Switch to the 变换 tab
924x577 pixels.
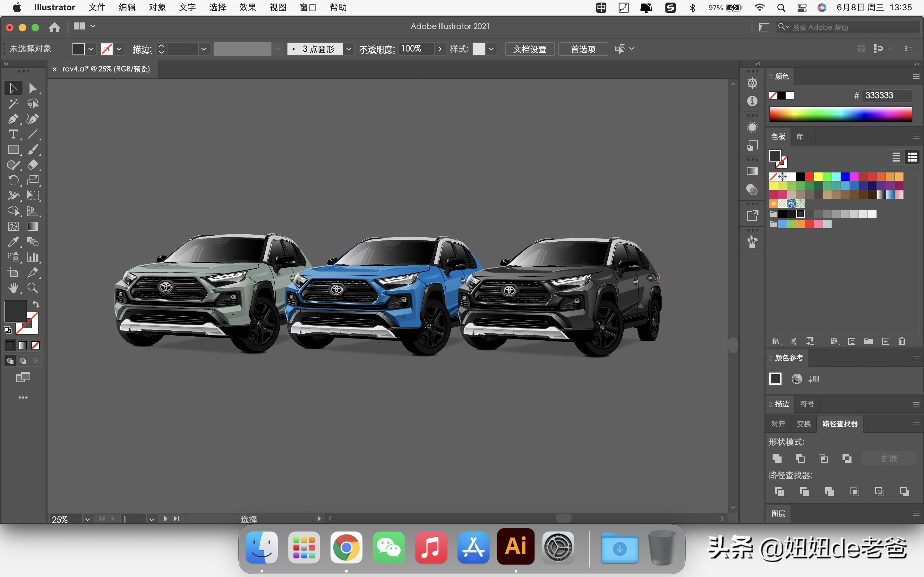pos(804,424)
